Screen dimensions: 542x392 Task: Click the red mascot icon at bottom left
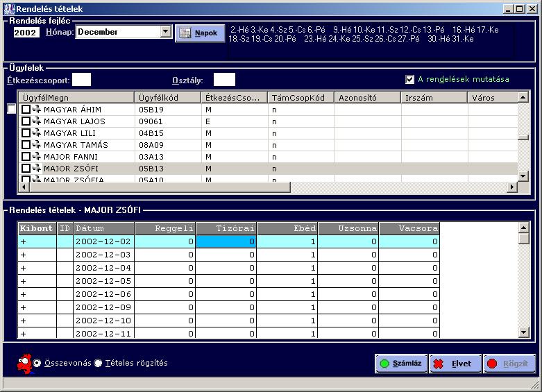24,363
